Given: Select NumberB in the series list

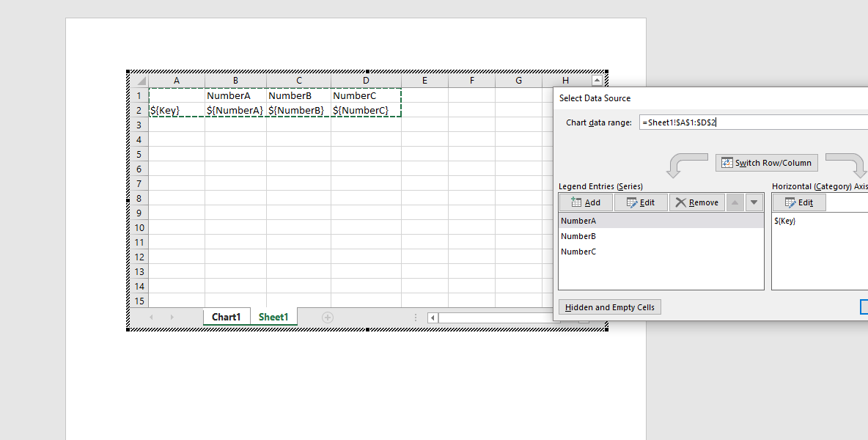Looking at the screenshot, I should point(578,236).
